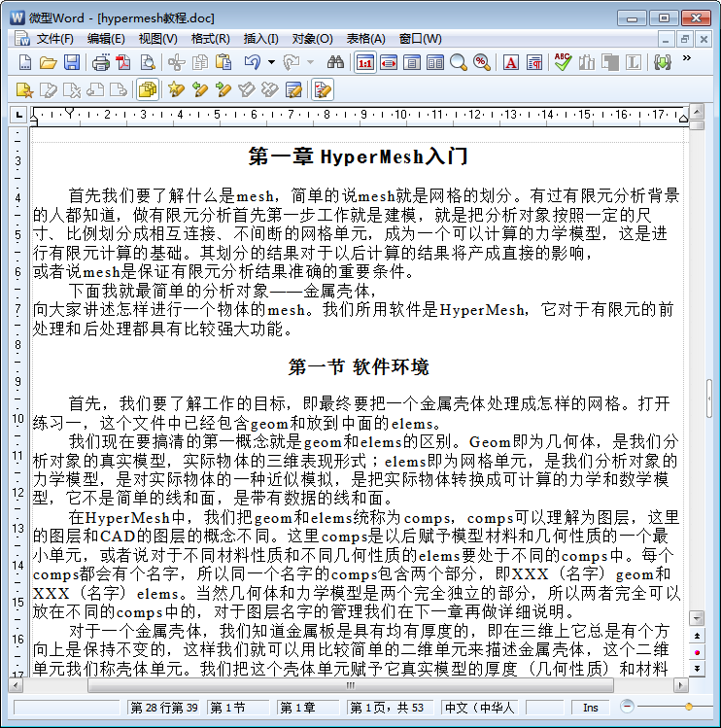Image resolution: width=721 pixels, height=728 pixels.
Task: Toggle the Ins insert mode indicator
Action: pyautogui.click(x=591, y=708)
